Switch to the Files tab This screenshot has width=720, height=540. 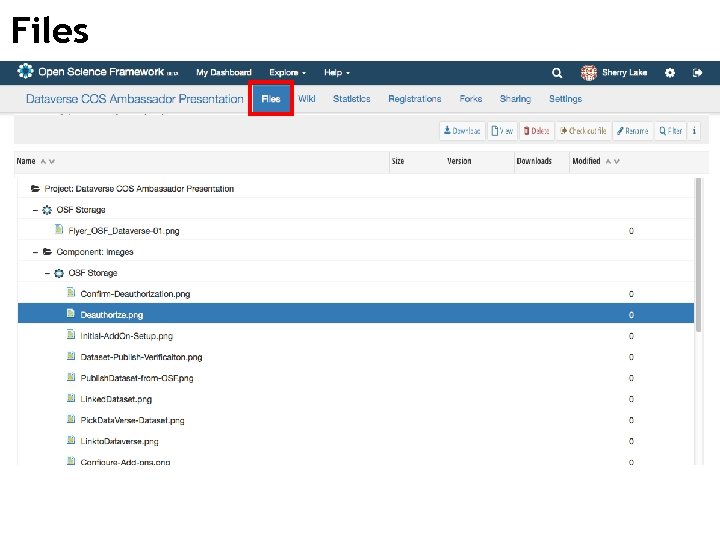(x=271, y=99)
